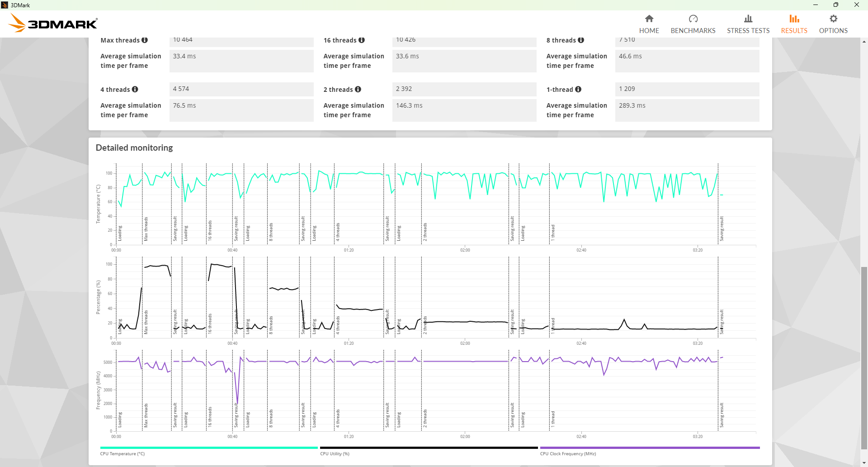Image resolution: width=868 pixels, height=467 pixels.
Task: Click the info icon beside 1-thread
Action: point(578,90)
